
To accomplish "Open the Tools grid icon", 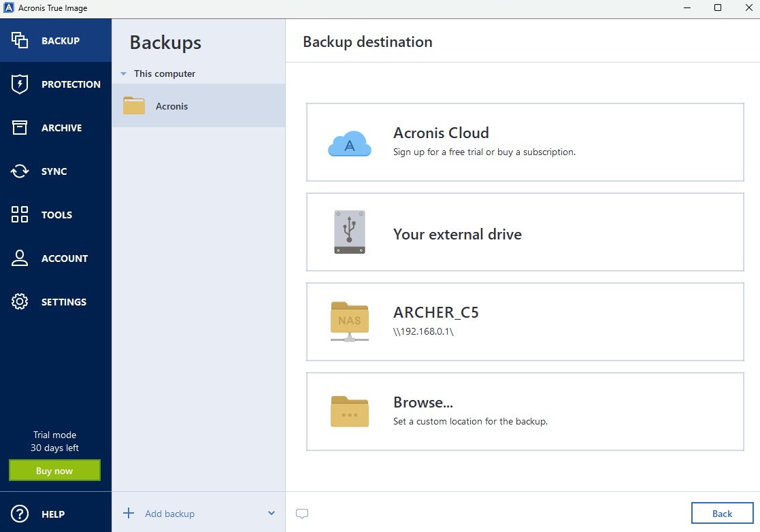I will 19,214.
